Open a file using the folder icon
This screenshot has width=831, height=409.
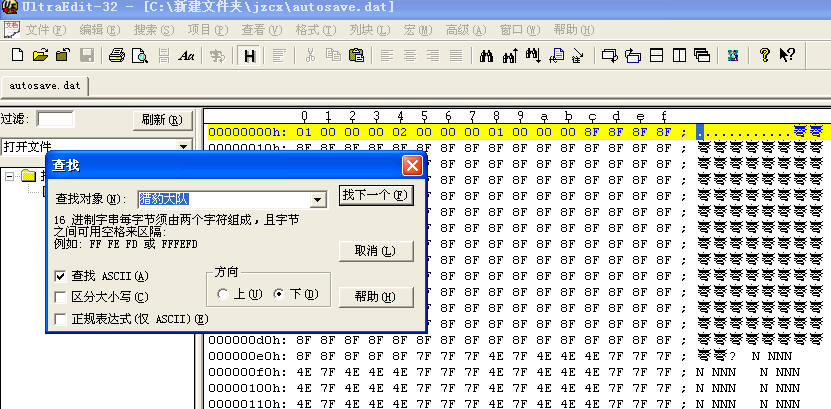pyautogui.click(x=40, y=55)
